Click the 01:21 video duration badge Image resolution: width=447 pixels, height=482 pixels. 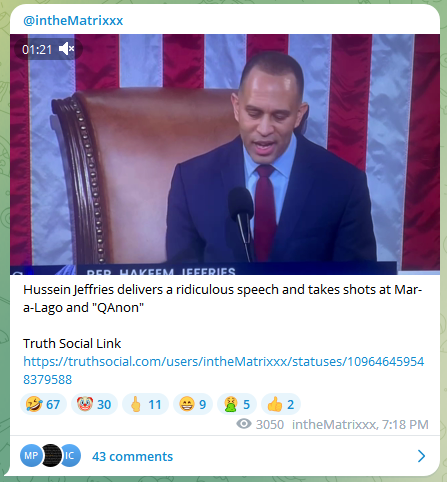coord(37,50)
